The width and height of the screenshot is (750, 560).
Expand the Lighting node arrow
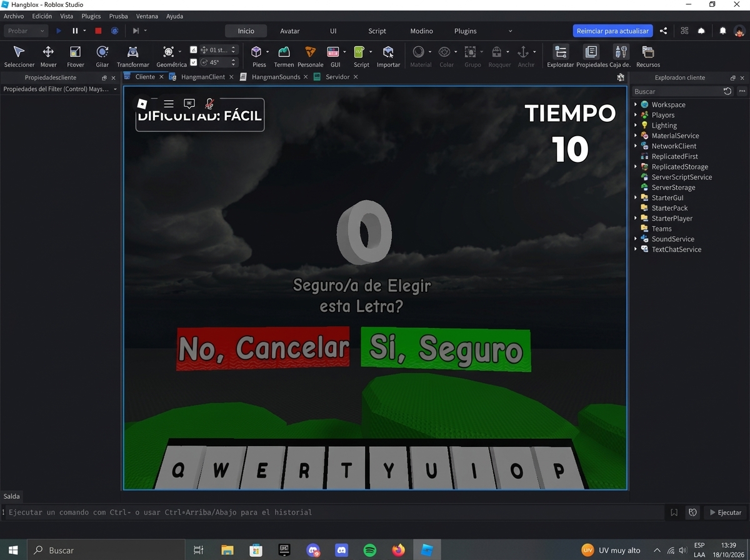pos(636,125)
